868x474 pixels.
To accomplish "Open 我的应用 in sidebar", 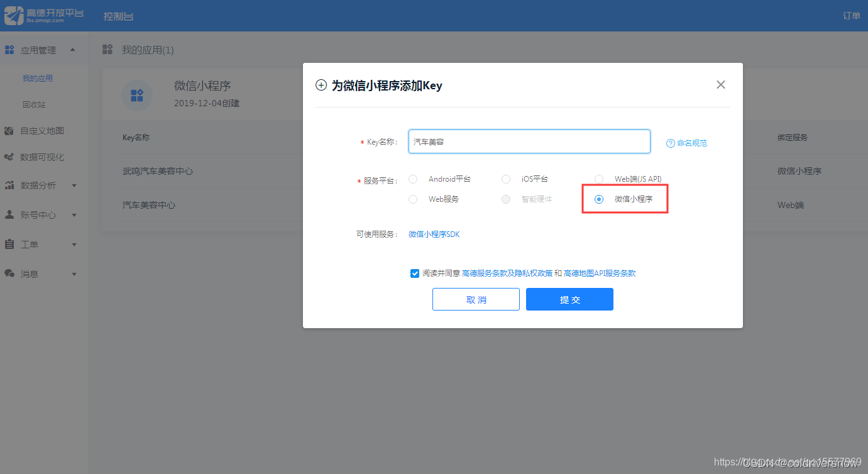I will (x=38, y=79).
